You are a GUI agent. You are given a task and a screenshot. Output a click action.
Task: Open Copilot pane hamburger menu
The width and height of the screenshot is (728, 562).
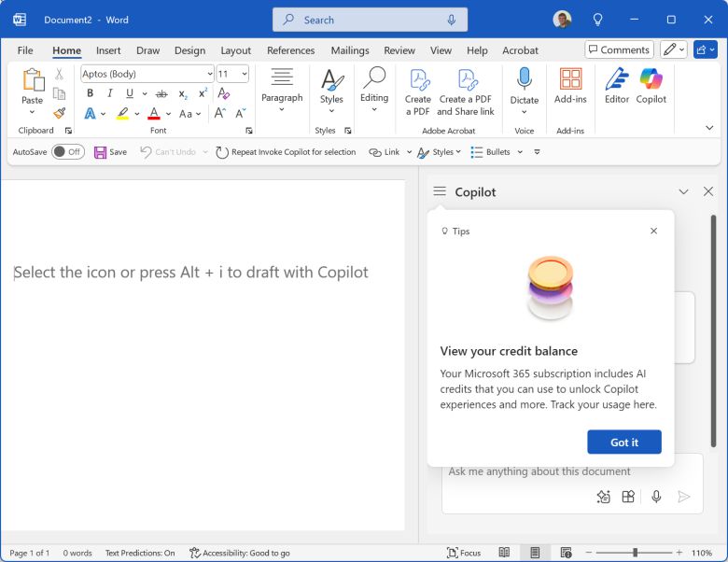pos(440,191)
